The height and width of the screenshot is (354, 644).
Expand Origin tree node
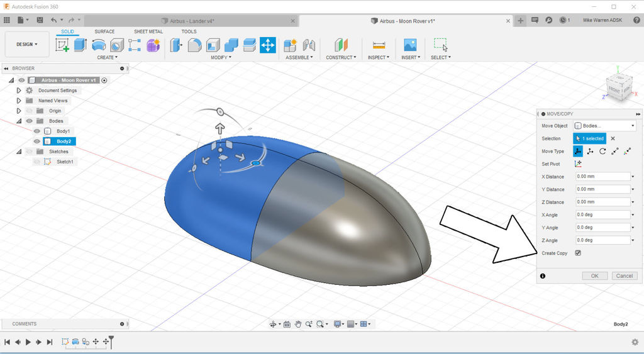pos(18,111)
